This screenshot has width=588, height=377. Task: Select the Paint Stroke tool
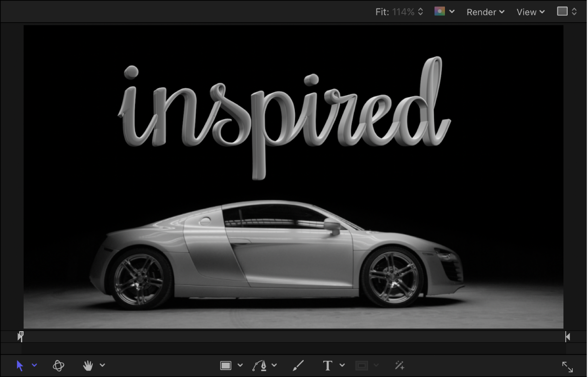tap(298, 365)
